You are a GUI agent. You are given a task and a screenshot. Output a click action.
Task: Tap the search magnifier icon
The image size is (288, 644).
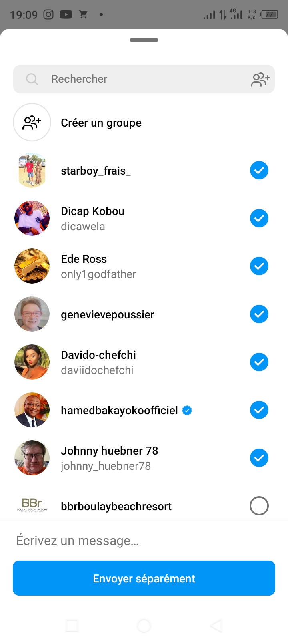coord(32,79)
